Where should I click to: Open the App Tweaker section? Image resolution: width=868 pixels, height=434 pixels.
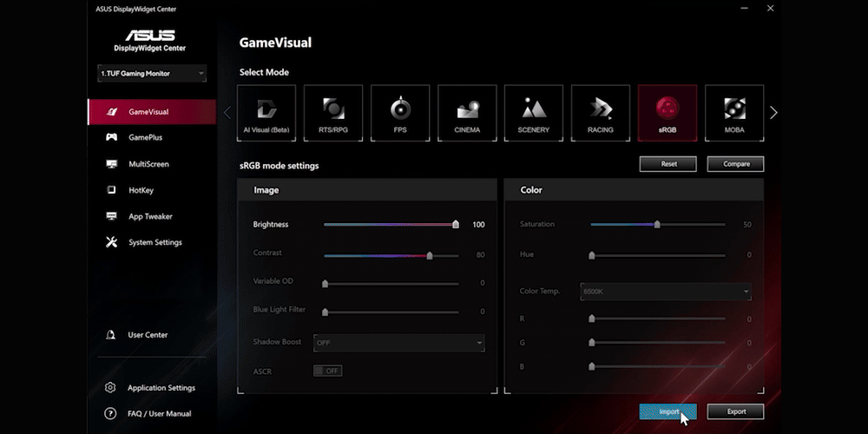[150, 216]
